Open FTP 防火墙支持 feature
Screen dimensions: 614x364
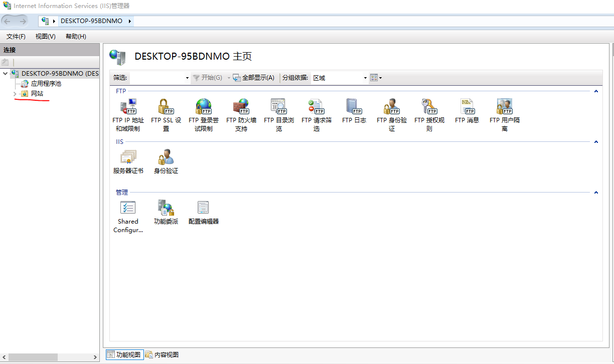click(241, 115)
